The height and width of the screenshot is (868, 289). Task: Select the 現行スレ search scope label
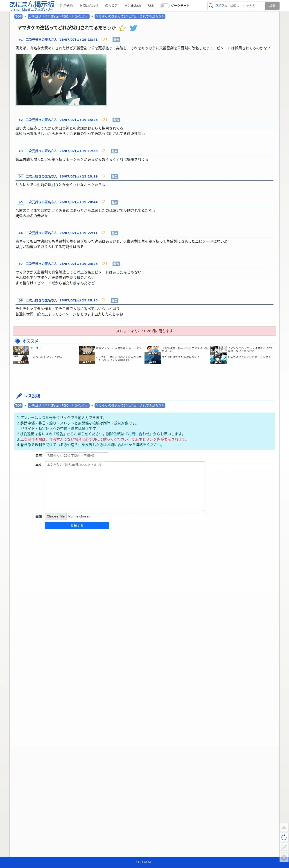(222, 6)
